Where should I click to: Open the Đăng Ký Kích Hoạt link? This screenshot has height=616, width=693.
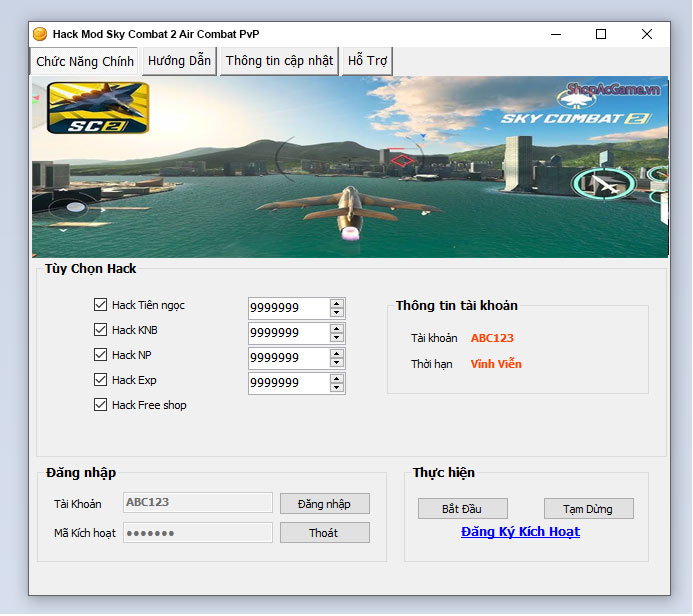coord(520,532)
